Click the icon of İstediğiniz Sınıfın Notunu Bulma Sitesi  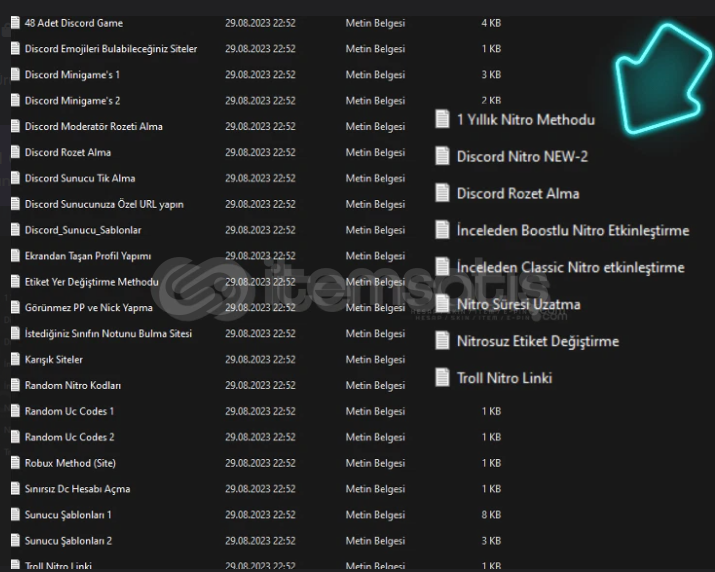[x=15, y=333]
